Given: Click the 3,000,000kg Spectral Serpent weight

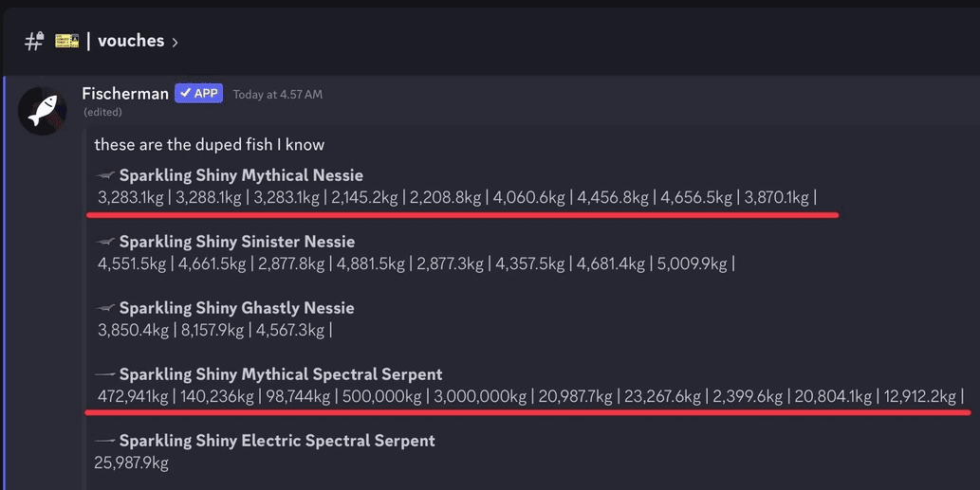Looking at the screenshot, I should [480, 396].
